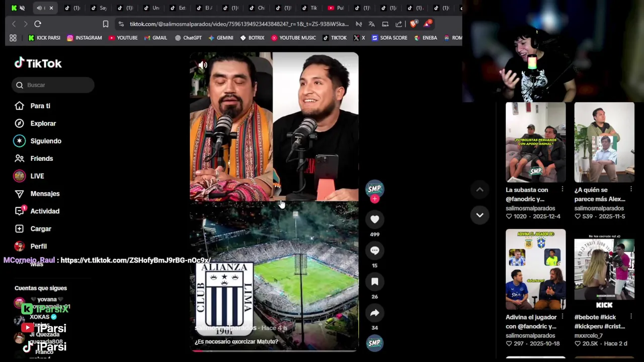Open YOUTUBE bookmark

point(123,38)
